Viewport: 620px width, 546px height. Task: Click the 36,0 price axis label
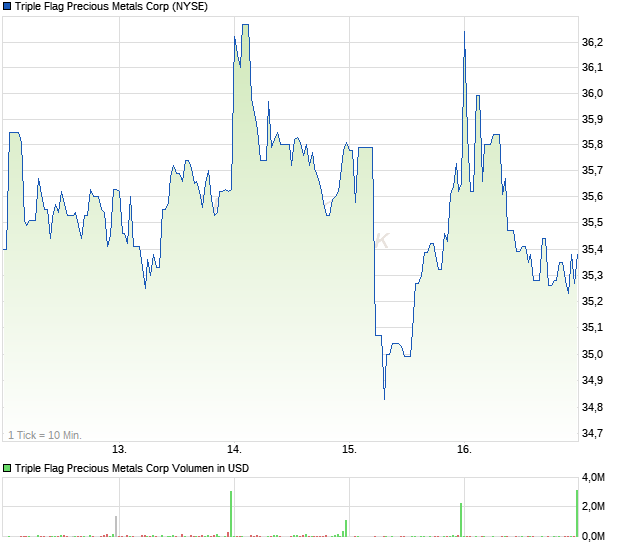pyautogui.click(x=592, y=94)
